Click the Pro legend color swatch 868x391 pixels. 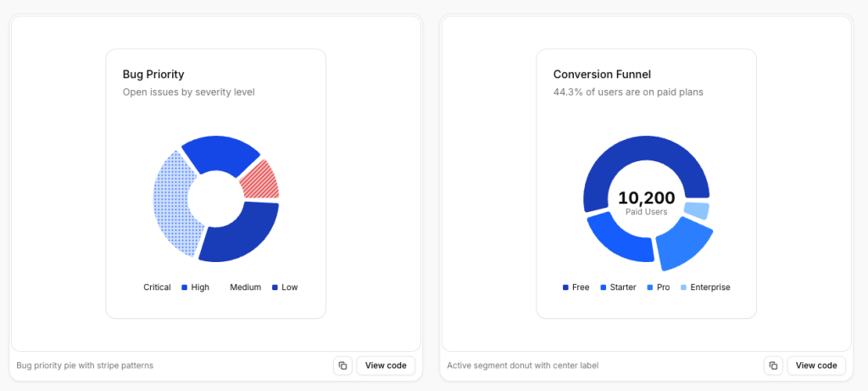click(x=650, y=288)
